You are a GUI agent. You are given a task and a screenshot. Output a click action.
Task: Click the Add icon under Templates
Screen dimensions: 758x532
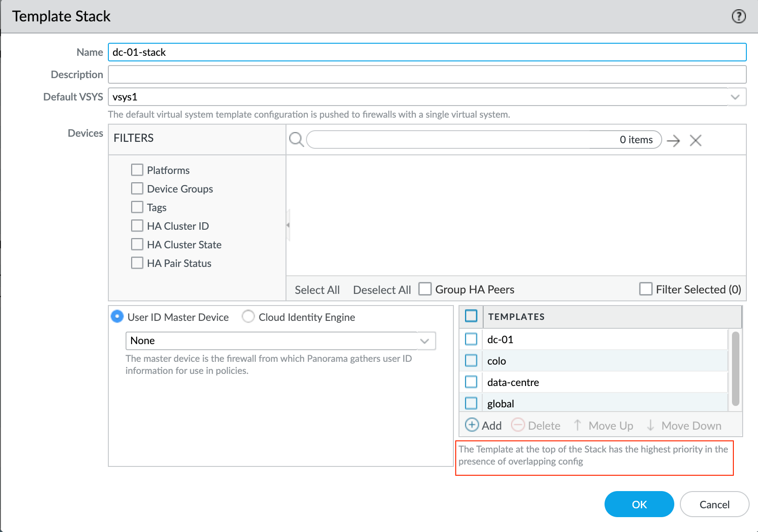click(472, 425)
